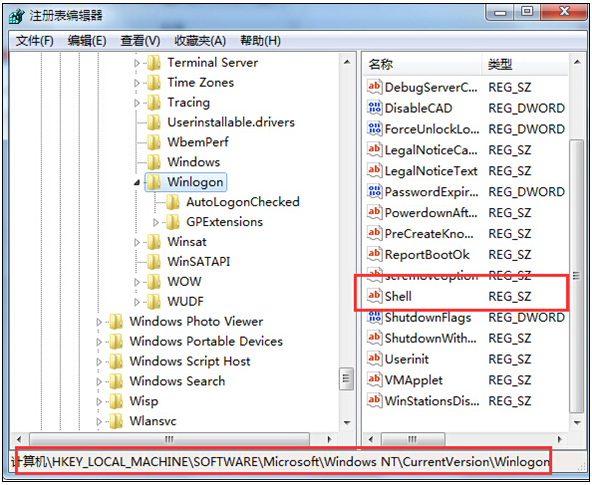Click the Registry Editor title bar icon
592x485 pixels.
click(17, 16)
